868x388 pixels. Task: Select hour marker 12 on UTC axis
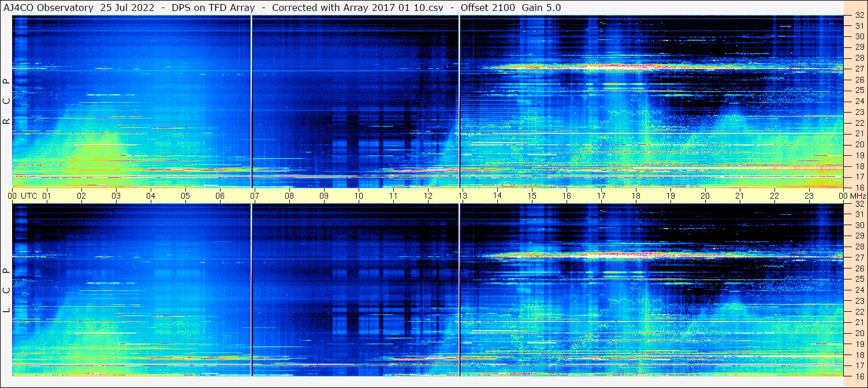pos(428,196)
